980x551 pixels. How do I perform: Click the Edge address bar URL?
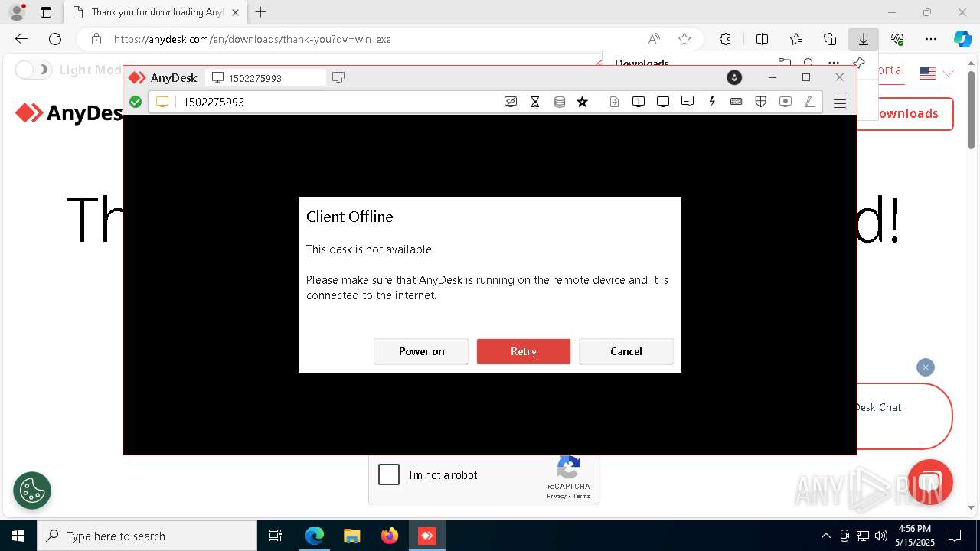(x=252, y=39)
